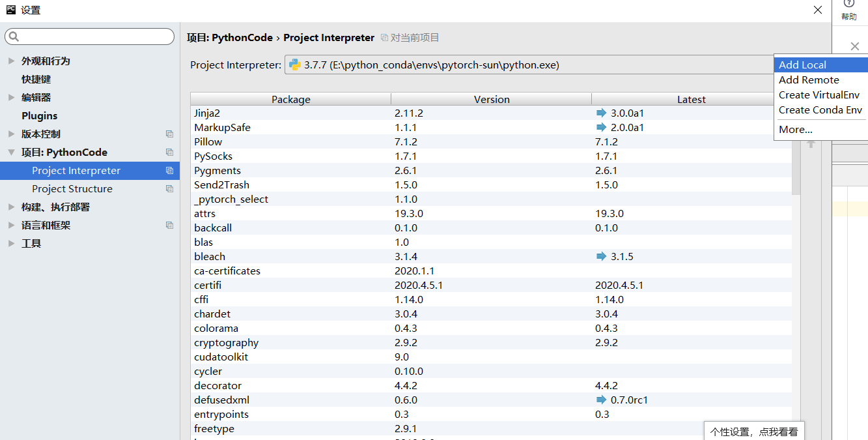Click upgrade arrow beside bleach 3.1.5

click(602, 256)
